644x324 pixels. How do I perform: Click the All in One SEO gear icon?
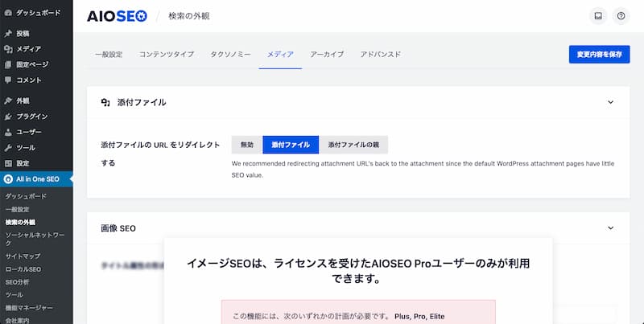coord(8,179)
